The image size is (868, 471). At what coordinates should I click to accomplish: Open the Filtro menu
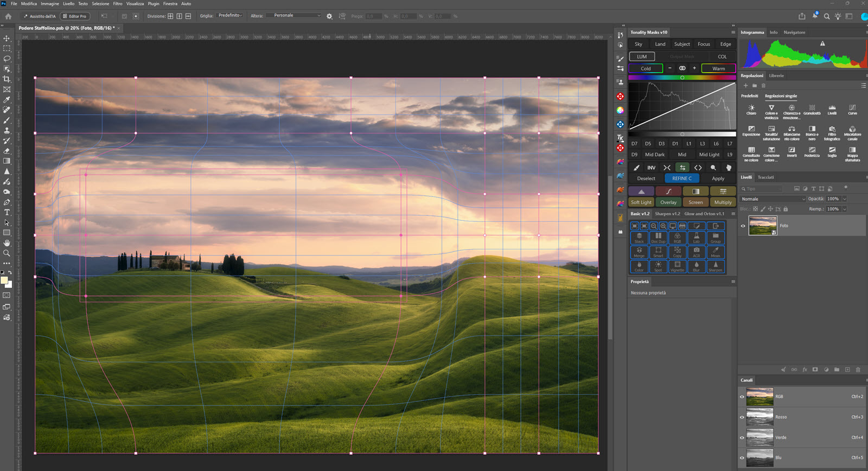[x=118, y=4]
